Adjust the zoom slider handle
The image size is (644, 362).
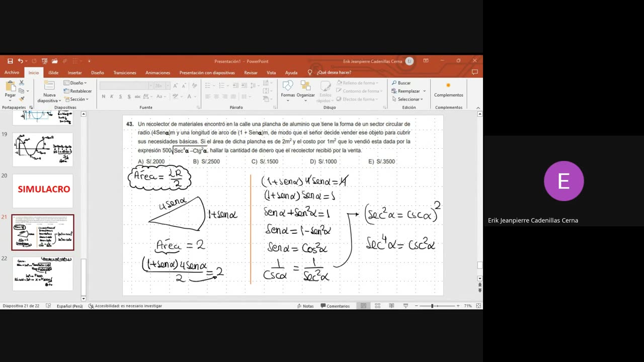[432, 306]
